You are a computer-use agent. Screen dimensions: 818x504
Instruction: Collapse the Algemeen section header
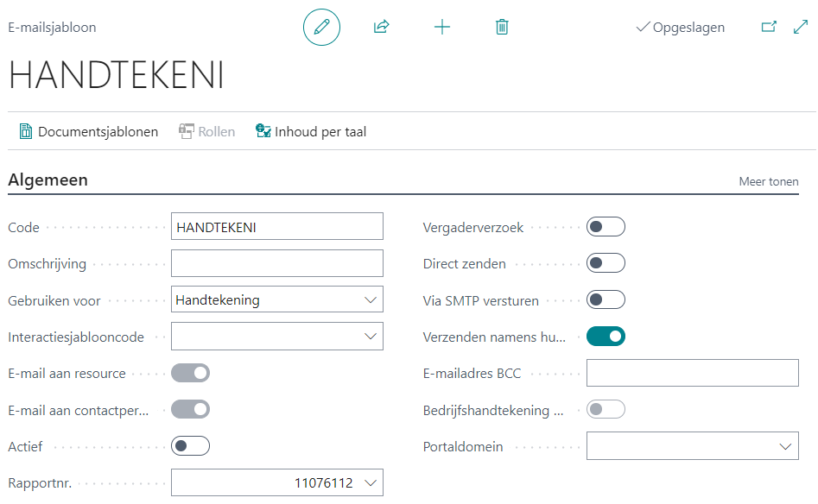point(48,181)
